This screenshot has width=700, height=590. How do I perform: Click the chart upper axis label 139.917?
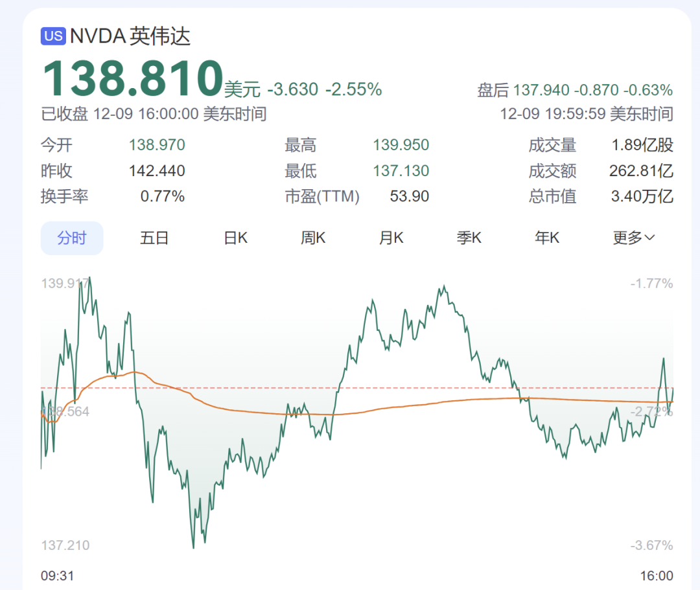point(65,283)
